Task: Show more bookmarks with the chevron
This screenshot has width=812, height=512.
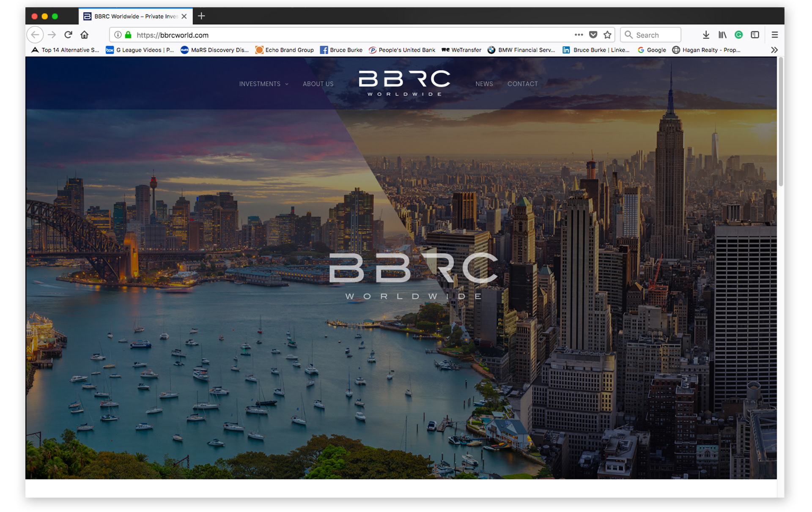Action: click(x=774, y=50)
